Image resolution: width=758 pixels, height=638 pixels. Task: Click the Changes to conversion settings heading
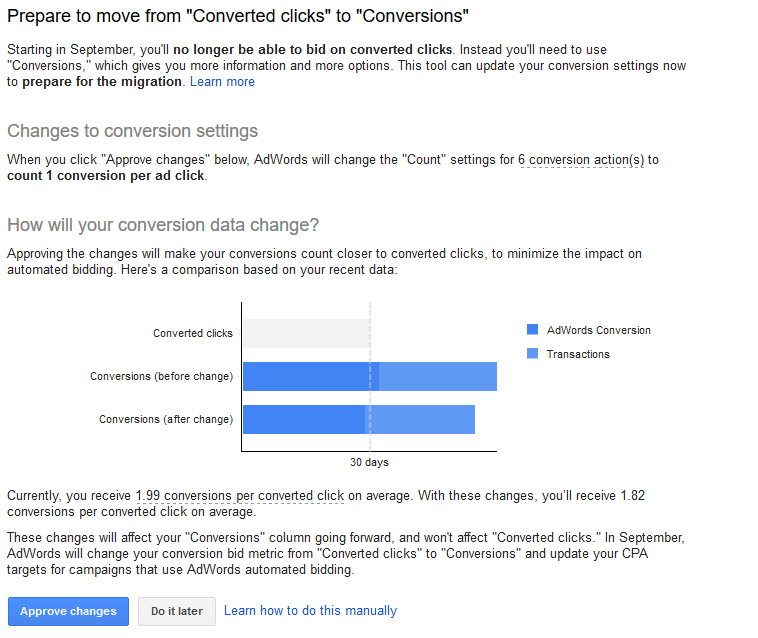[x=132, y=131]
